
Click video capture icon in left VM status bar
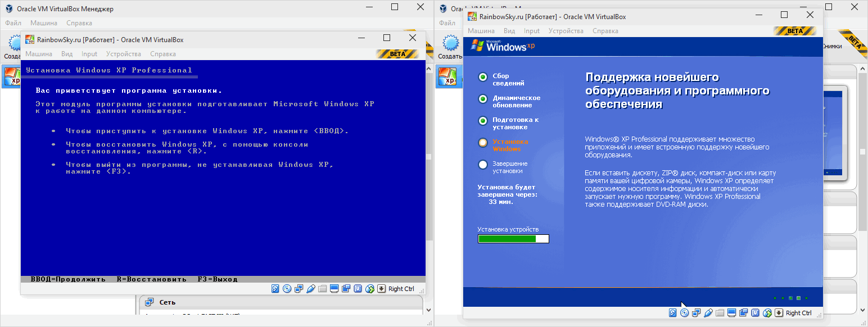[346, 289]
